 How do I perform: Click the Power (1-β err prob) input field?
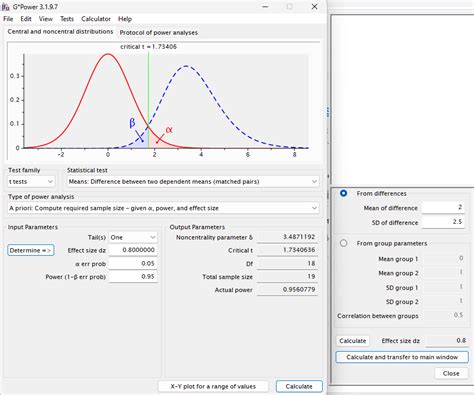pyautogui.click(x=133, y=277)
